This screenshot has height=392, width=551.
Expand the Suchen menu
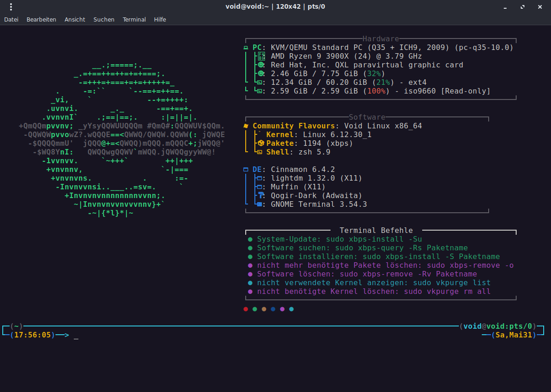[104, 20]
